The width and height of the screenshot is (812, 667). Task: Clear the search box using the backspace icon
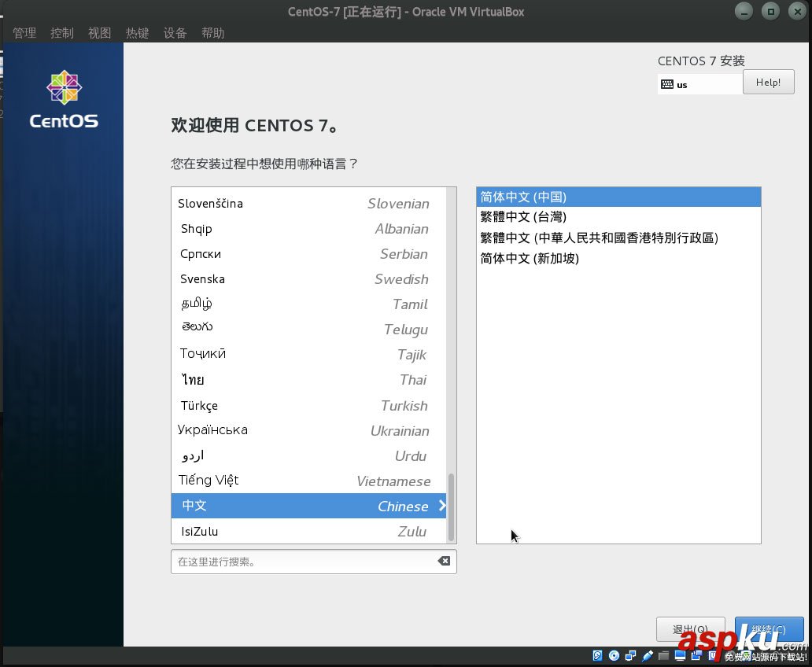444,560
